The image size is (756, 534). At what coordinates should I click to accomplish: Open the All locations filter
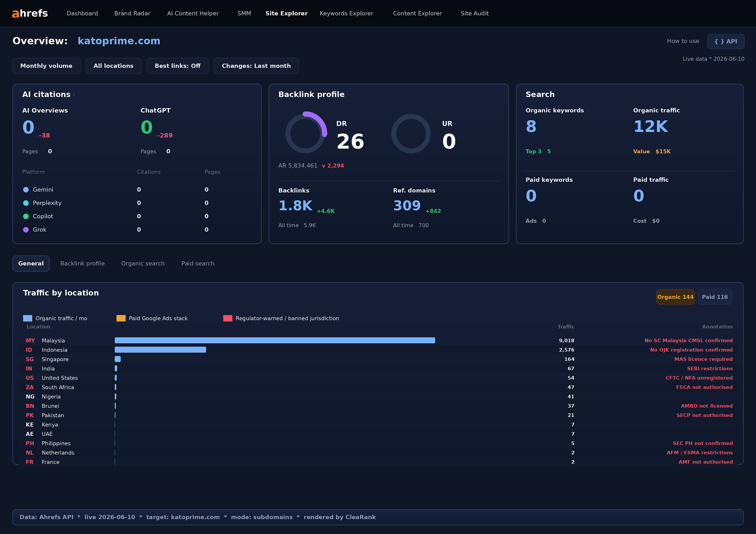[x=114, y=66]
